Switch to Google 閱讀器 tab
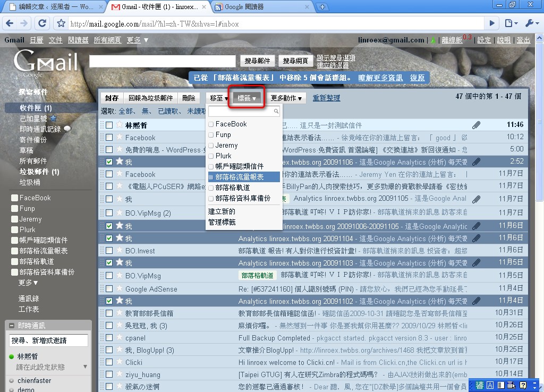 pos(260,6)
